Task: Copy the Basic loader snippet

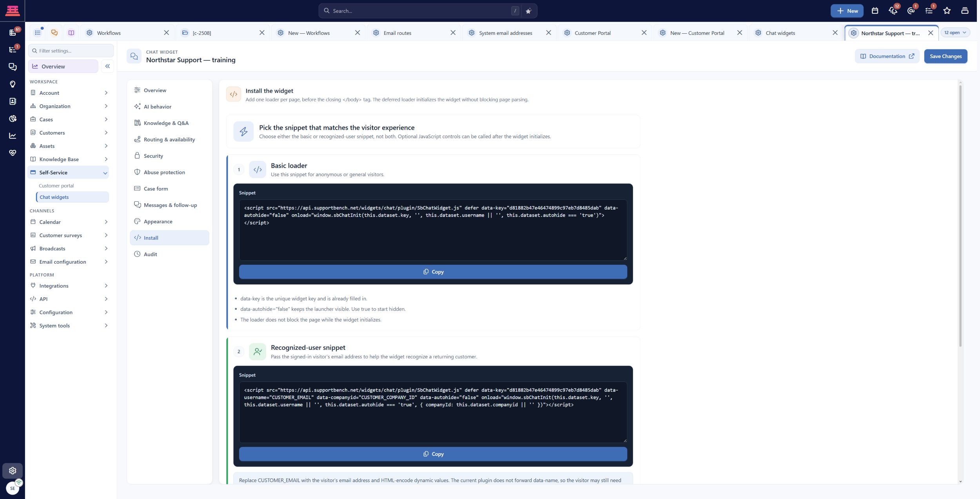Action: coord(433,272)
